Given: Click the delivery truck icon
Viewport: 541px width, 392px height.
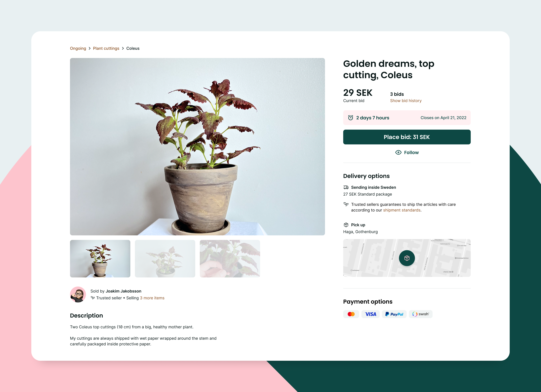Looking at the screenshot, I should (346, 187).
